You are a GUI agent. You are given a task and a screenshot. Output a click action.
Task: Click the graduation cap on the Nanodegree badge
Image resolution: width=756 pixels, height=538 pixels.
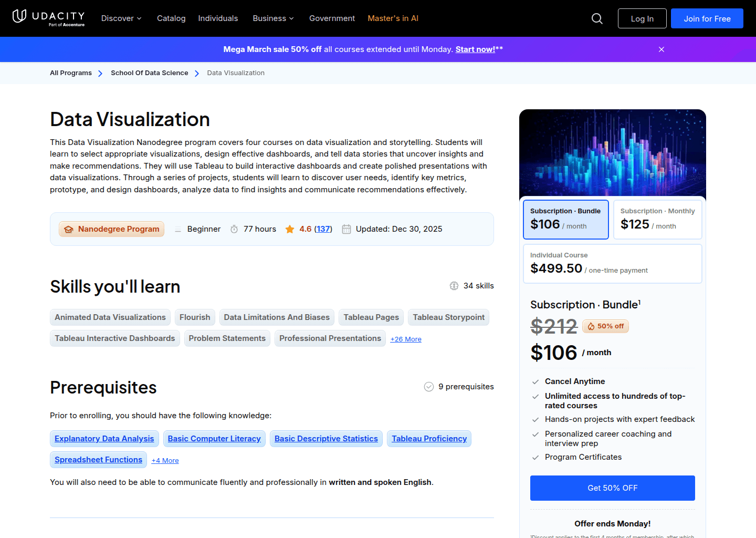point(68,229)
